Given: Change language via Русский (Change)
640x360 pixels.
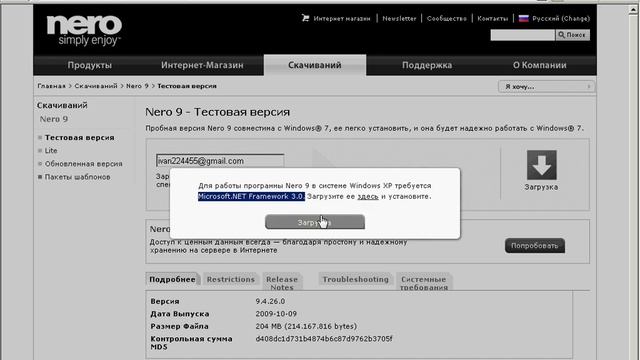Looking at the screenshot, I should [x=561, y=18].
